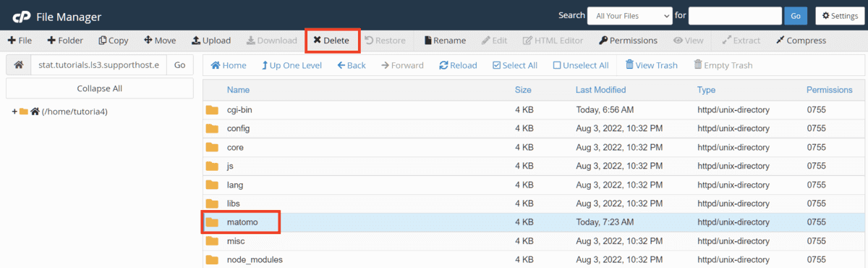Click the Move toolbar item
The width and height of the screenshot is (868, 268).
(x=160, y=41)
